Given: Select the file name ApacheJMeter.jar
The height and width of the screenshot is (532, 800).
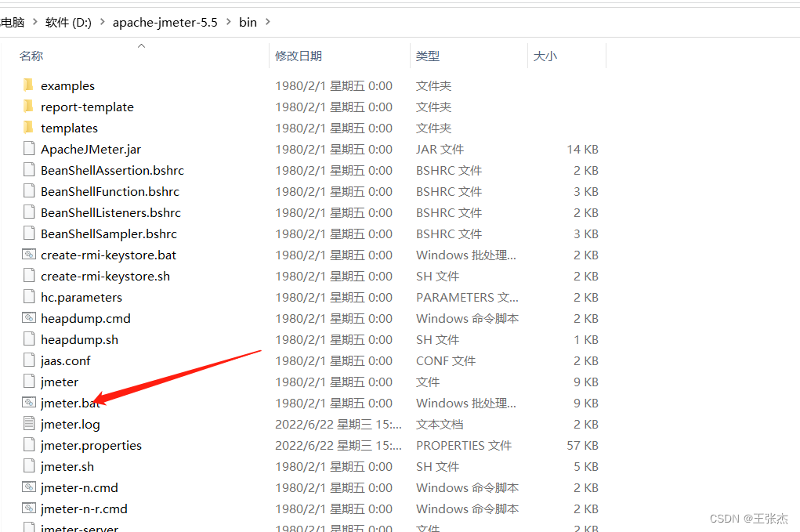Looking at the screenshot, I should point(91,149).
